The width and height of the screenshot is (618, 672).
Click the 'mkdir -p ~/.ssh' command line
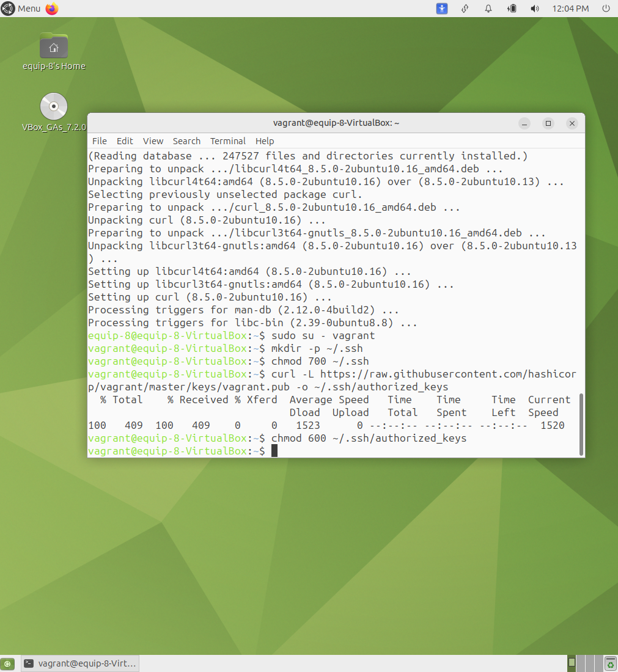coord(226,348)
